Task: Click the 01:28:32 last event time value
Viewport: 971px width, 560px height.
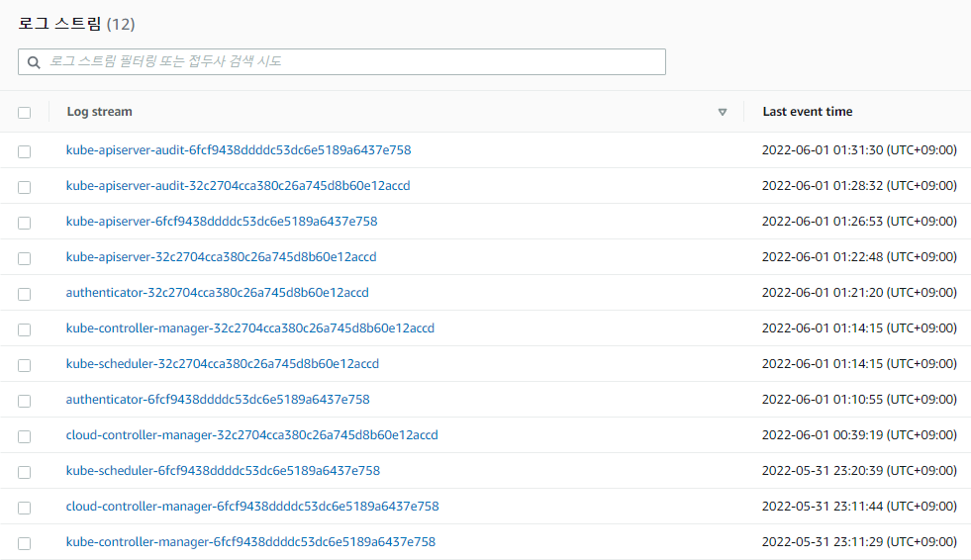Action: [859, 186]
